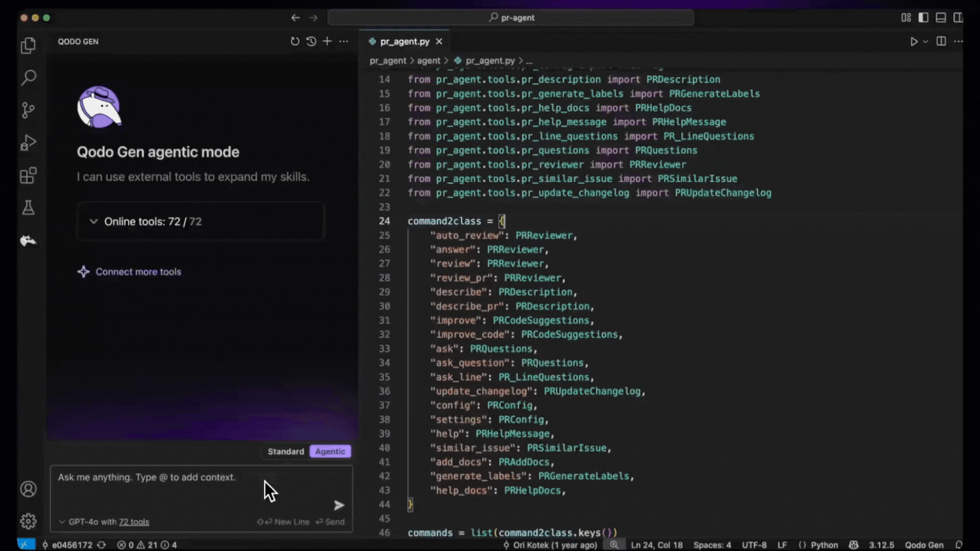Screen dimensions: 980x551
Task: Click agent folder breadcrumb
Action: [x=428, y=61]
